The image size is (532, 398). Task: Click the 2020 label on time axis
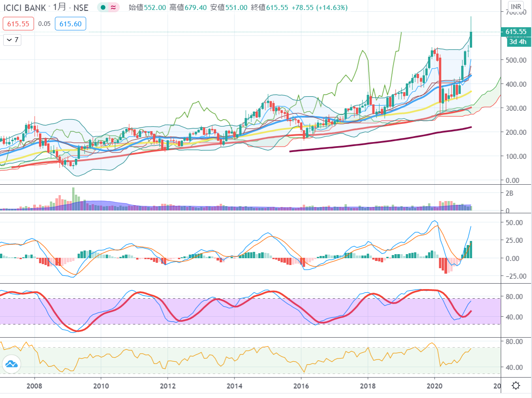[x=434, y=386]
